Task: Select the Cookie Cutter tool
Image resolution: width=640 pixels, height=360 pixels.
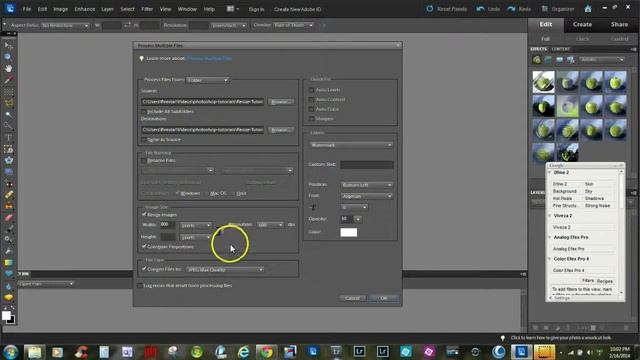Action: [x=8, y=160]
